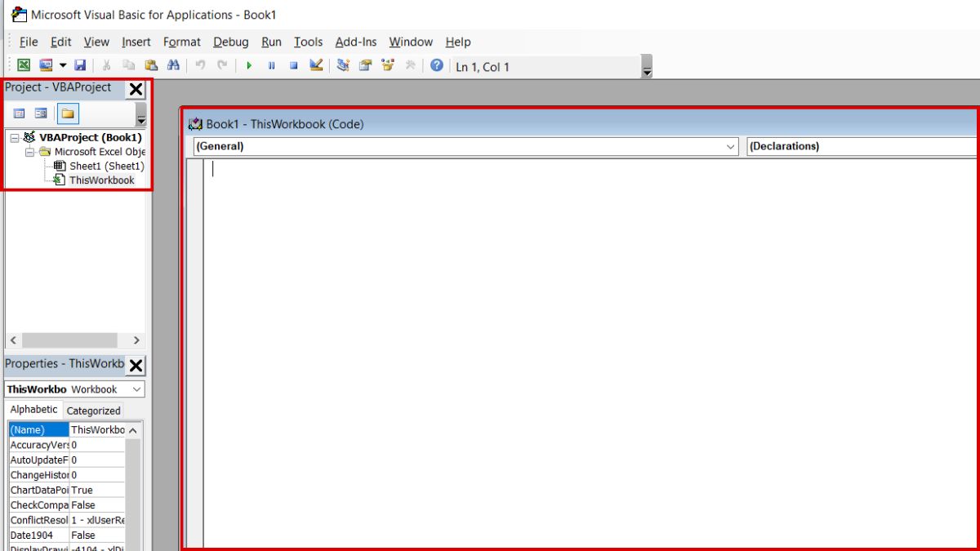Click the Project pane scroll right arrow

[136, 340]
